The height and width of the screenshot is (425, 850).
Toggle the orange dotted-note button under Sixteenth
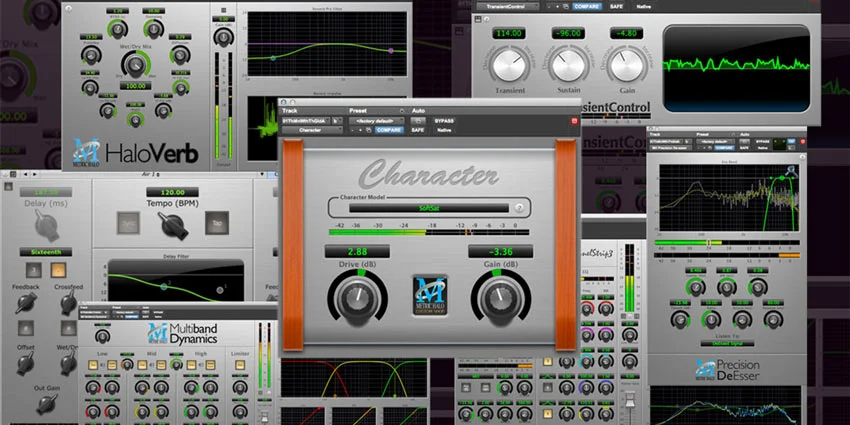58,269
